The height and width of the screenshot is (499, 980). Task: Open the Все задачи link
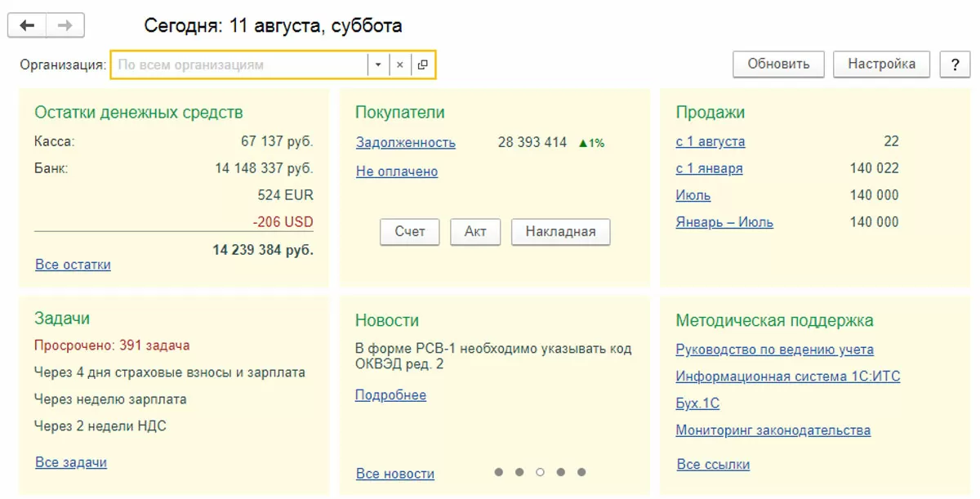point(71,462)
